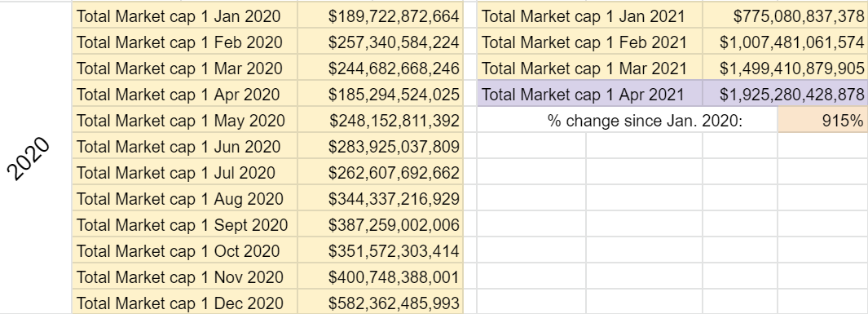Click the % change since Jan. 2020 label
Viewport: 868px width, 314px height.
coord(645,120)
